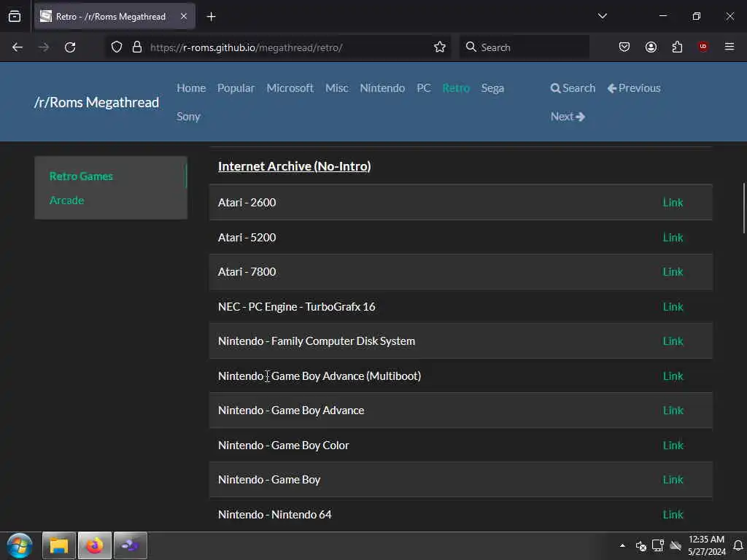The image size is (747, 560).
Task: Click the muted volume tray icon
Action: click(x=640, y=545)
